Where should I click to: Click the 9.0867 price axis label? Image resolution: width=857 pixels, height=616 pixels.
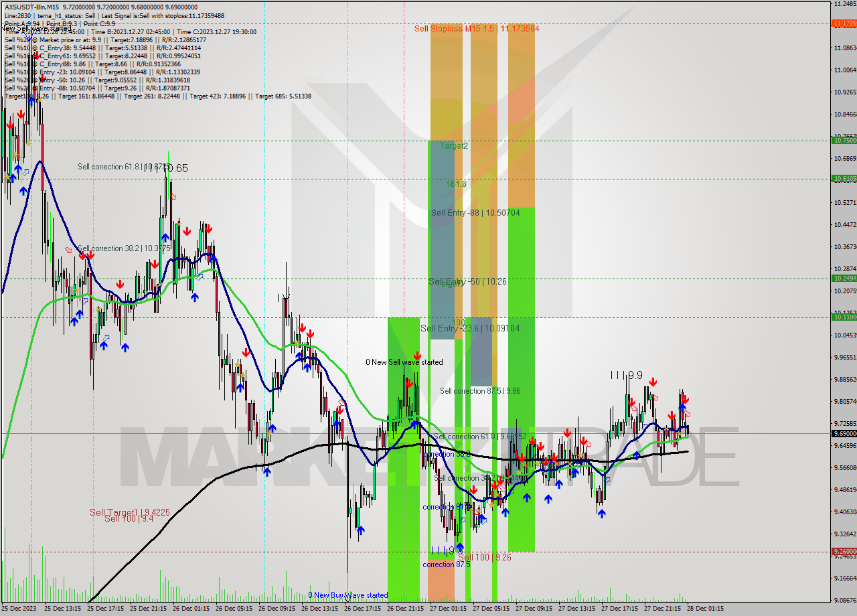point(845,600)
